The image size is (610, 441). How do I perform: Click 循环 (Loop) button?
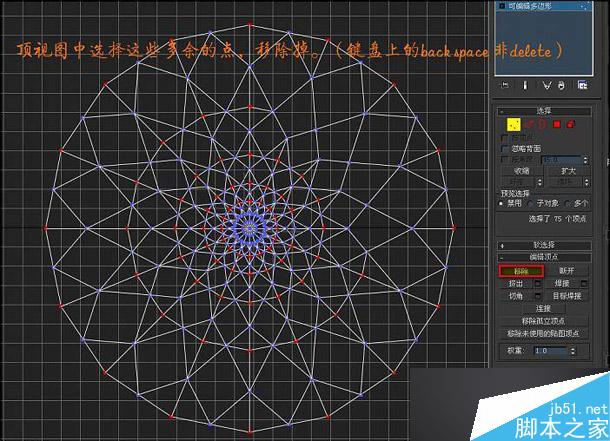click(564, 182)
